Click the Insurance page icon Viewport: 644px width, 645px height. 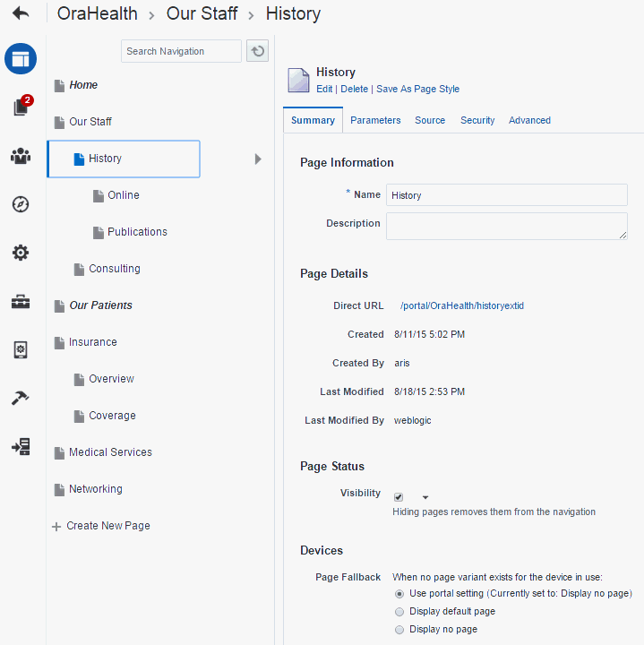click(x=60, y=342)
